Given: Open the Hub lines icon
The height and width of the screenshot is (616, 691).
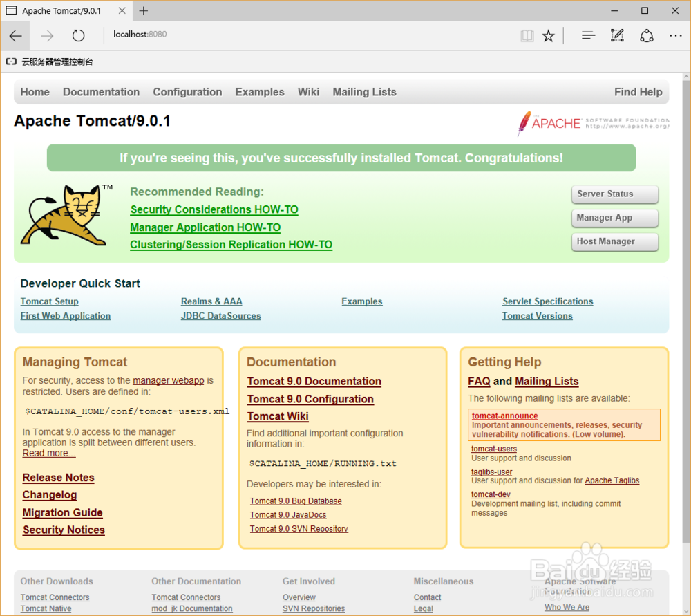Looking at the screenshot, I should [588, 35].
